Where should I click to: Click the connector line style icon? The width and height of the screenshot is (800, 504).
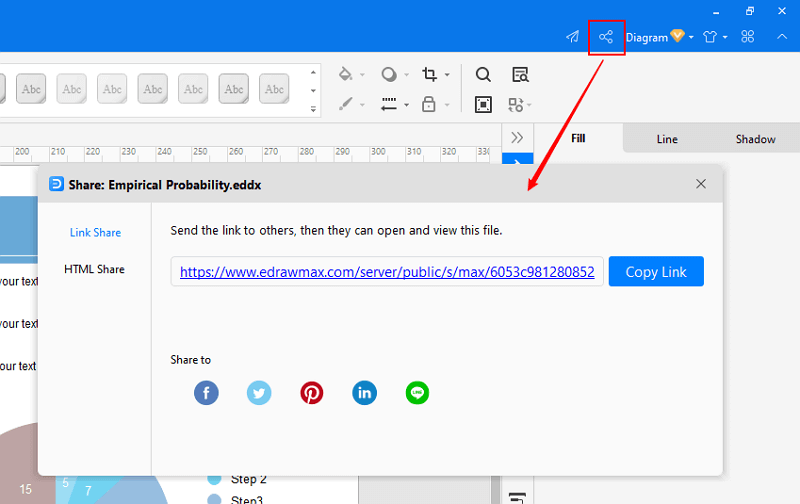(389, 104)
